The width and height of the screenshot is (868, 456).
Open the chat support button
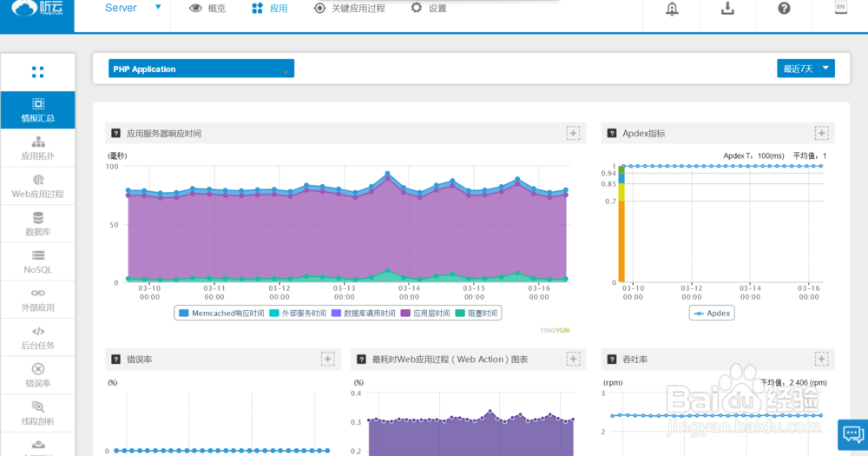pos(853,434)
